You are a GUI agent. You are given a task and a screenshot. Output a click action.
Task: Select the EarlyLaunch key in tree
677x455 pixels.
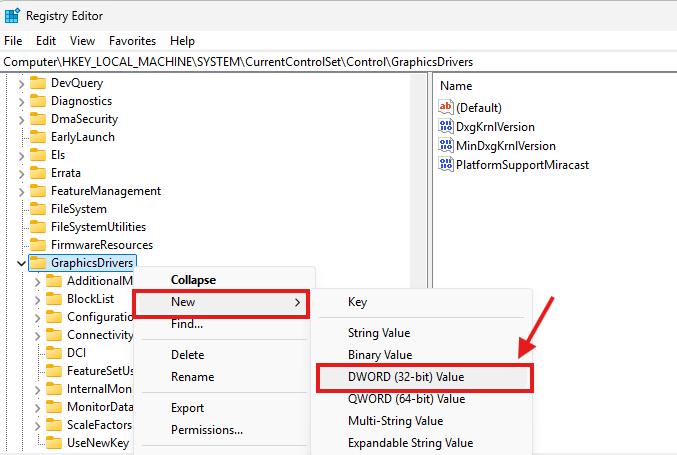coord(82,137)
